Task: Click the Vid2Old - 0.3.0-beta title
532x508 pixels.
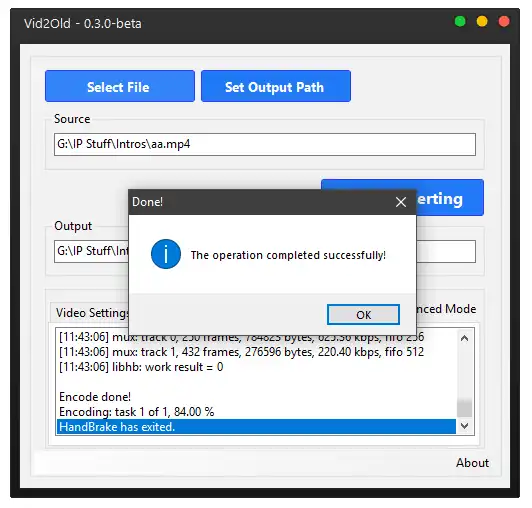Action: pyautogui.click(x=83, y=24)
